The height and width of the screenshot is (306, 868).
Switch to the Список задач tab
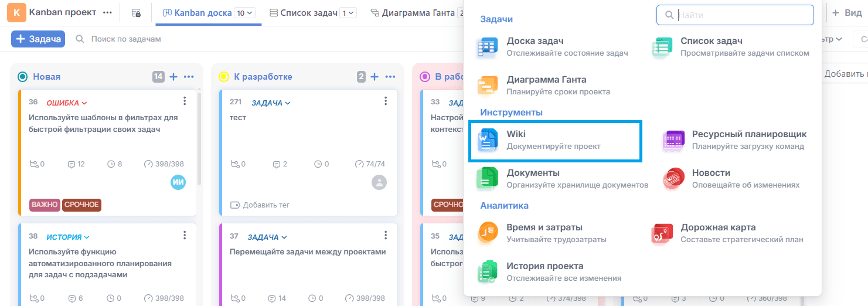tap(308, 13)
